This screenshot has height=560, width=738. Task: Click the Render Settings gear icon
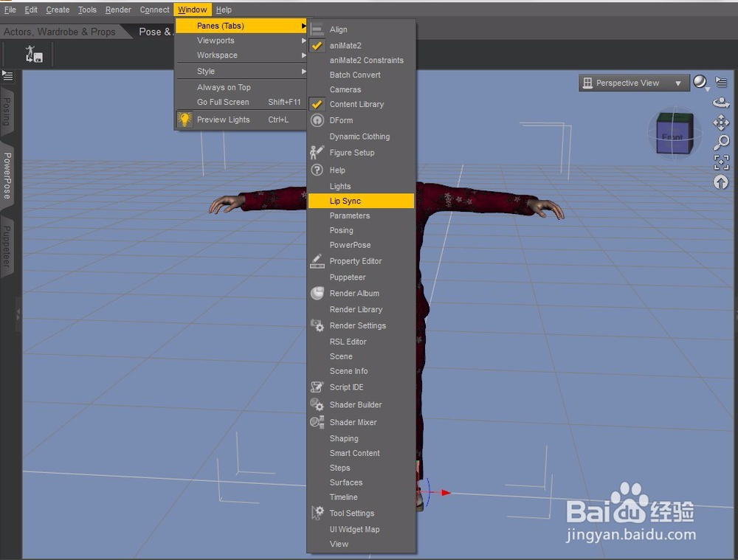(x=317, y=325)
